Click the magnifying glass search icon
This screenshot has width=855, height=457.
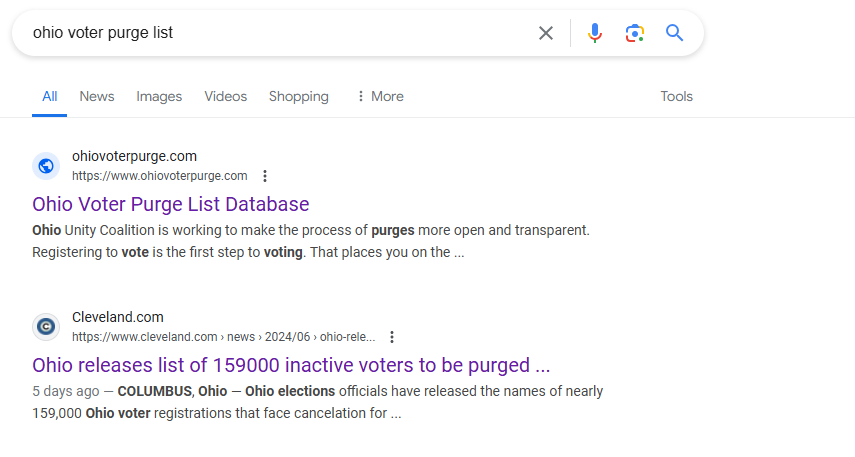point(675,33)
